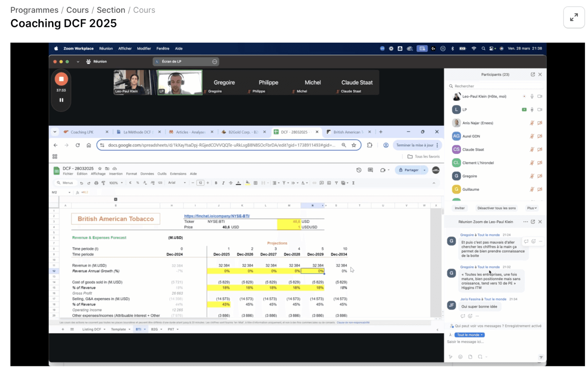Open the borders tool in Sheets toolbar
The height and width of the screenshot is (374, 588).
pos(255,183)
